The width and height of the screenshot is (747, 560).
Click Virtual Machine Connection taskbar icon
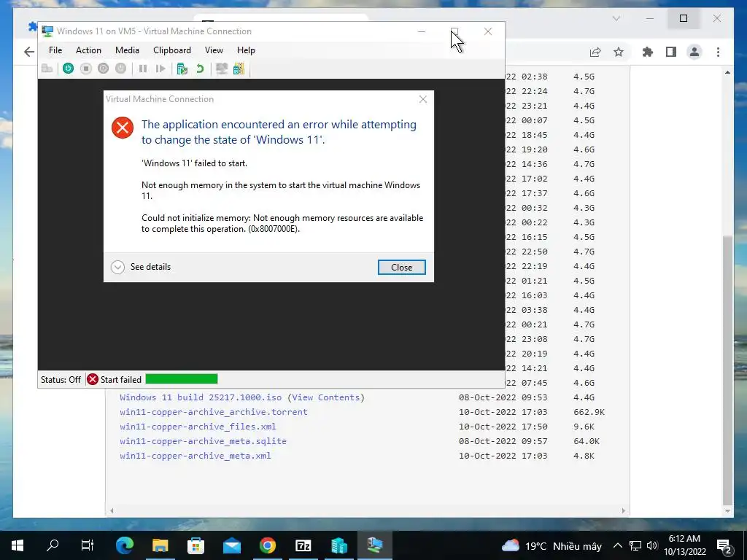click(375, 545)
